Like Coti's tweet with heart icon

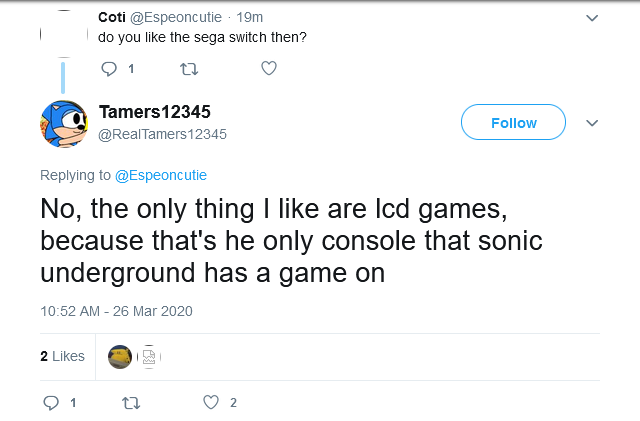pos(268,69)
